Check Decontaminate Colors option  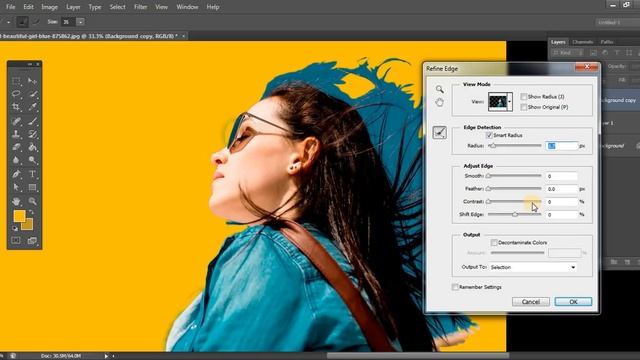494,242
